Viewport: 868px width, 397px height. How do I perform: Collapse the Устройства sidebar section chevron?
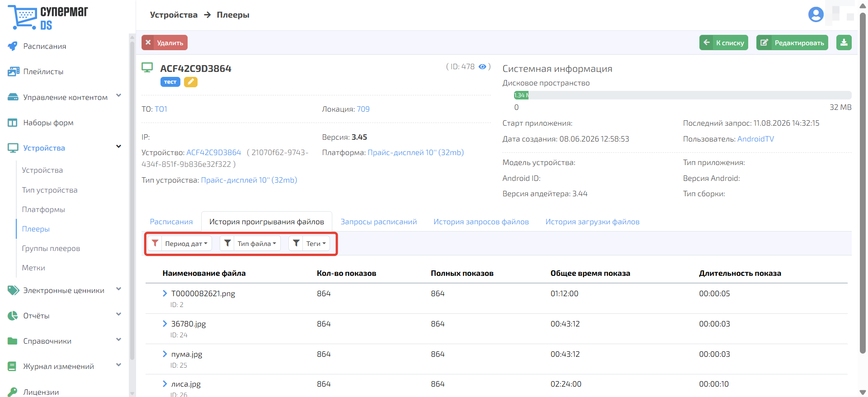[119, 147]
